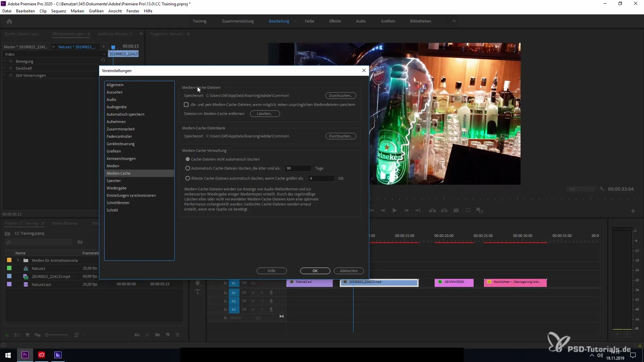Screen dimensions: 644x362
Task: Switch project panel to list view
Action: (x=17, y=335)
